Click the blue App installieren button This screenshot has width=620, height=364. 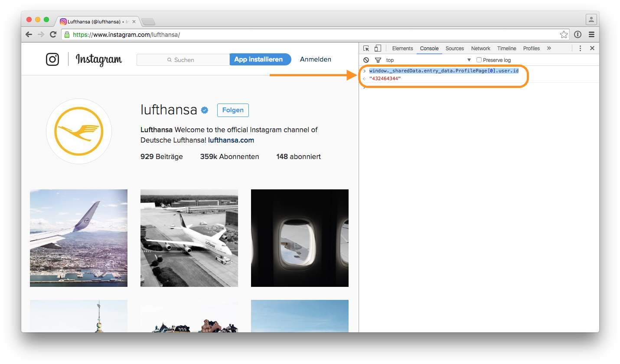pyautogui.click(x=260, y=59)
